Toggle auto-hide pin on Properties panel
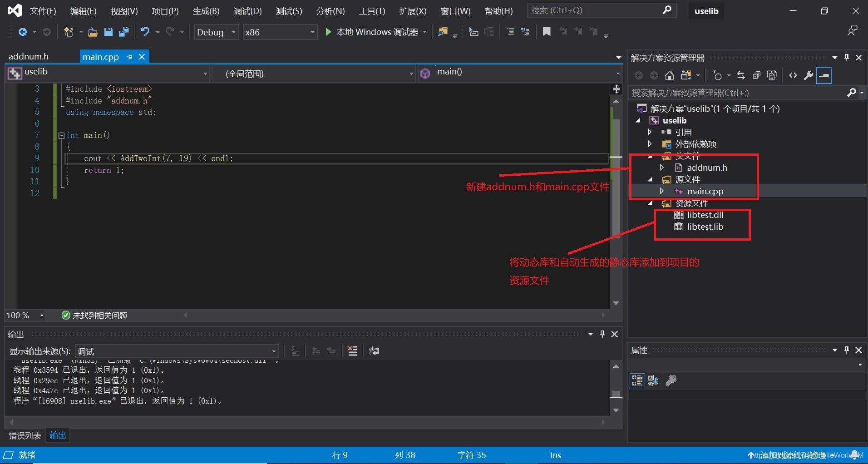The width and height of the screenshot is (868, 464). (x=847, y=350)
